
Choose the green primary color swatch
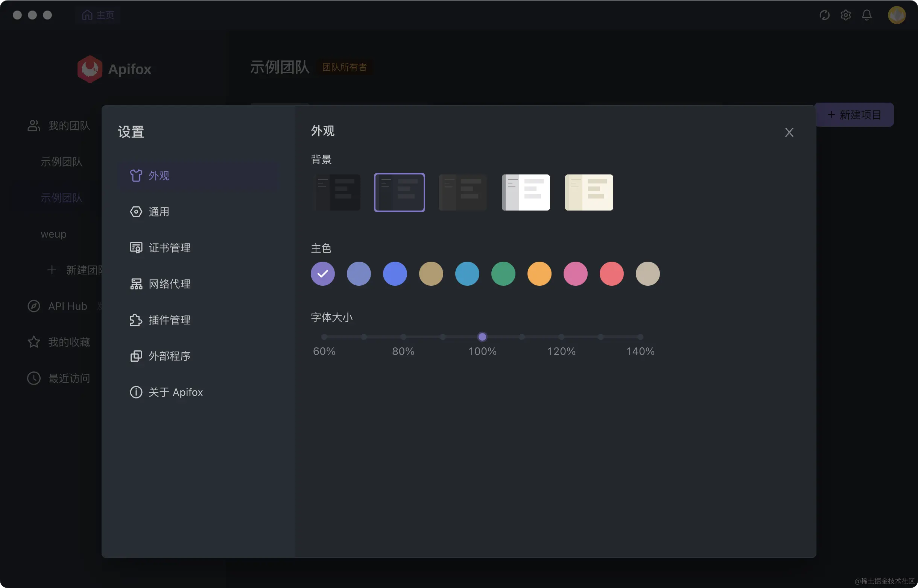[x=503, y=274]
